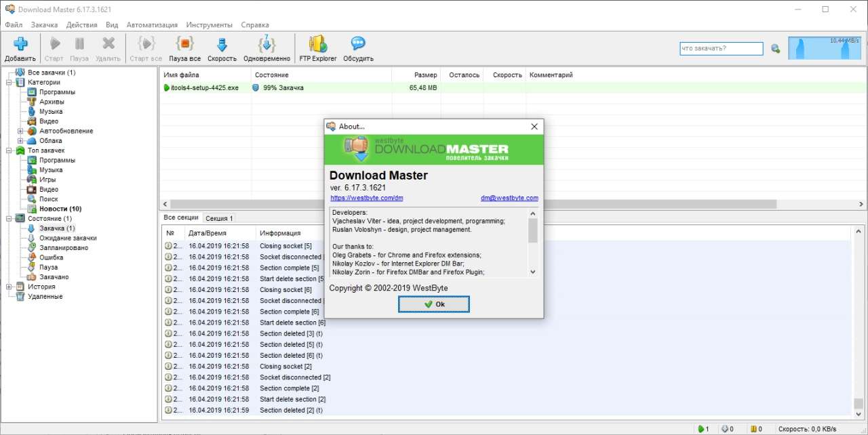The width and height of the screenshot is (868, 435).
Task: Pause all downloads with Пауза все
Action: (184, 44)
